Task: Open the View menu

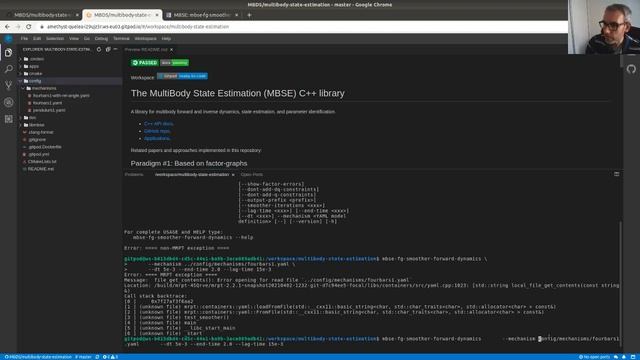Action: 74,39
